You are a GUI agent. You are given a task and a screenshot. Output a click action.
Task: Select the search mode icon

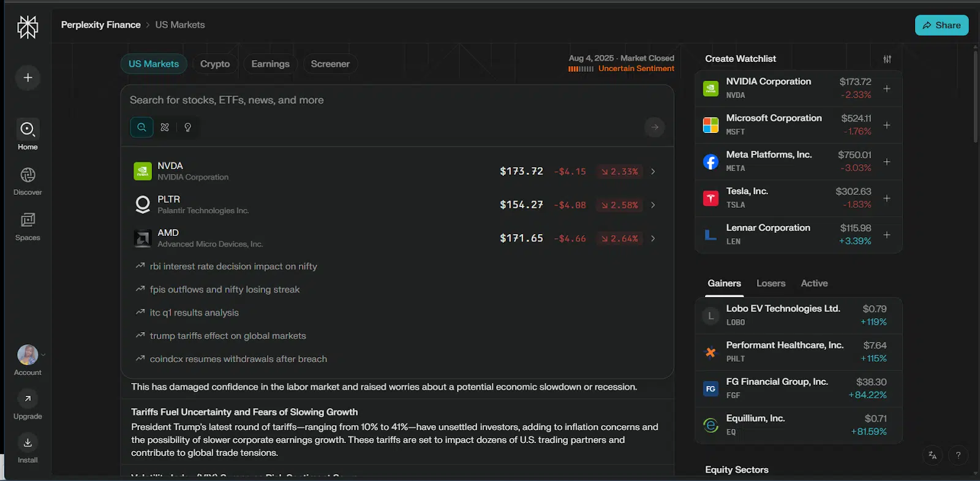(x=141, y=127)
